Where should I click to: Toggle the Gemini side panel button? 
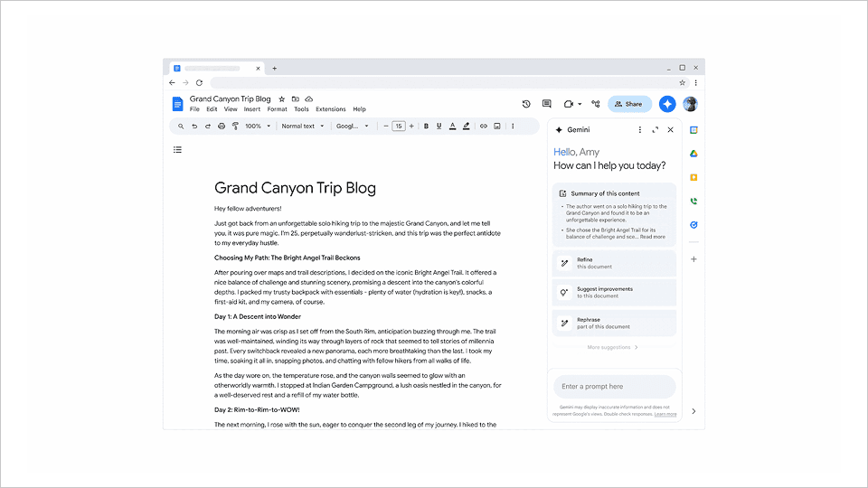(x=667, y=104)
